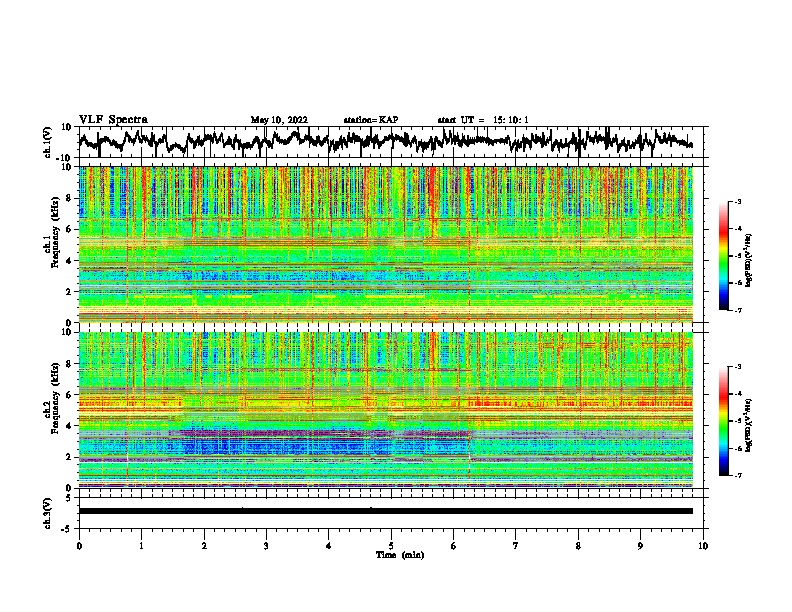The height and width of the screenshot is (612, 792).
Task: Click the 'VLF Spectra' plot title
Action: pos(113,120)
